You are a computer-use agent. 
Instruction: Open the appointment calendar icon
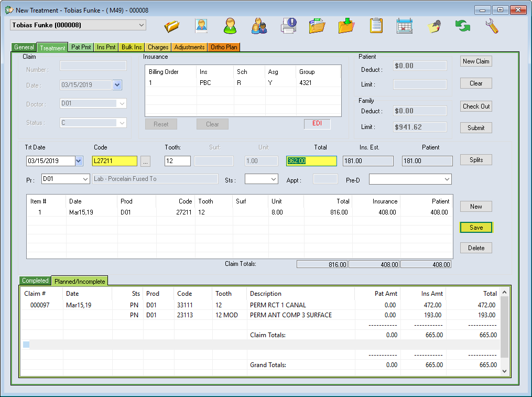pyautogui.click(x=404, y=26)
